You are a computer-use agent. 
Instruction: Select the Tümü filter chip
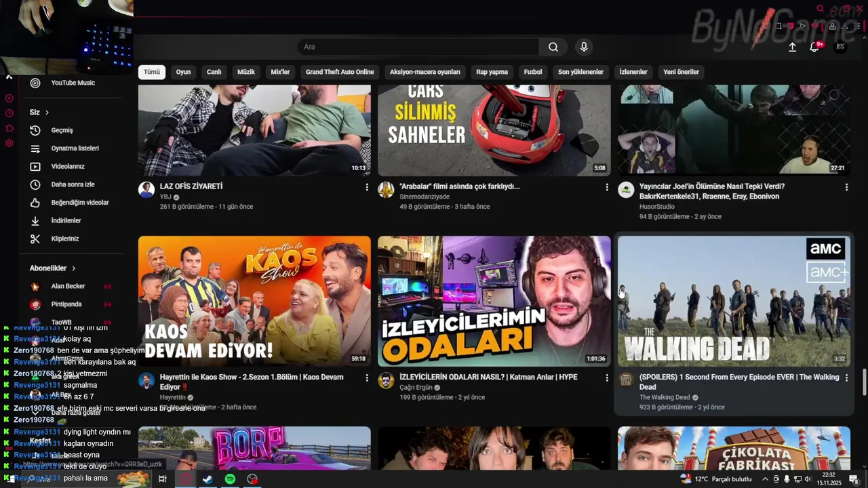[152, 72]
